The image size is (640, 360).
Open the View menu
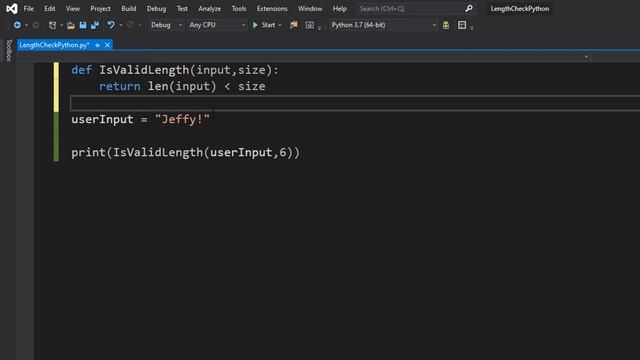[73, 9]
